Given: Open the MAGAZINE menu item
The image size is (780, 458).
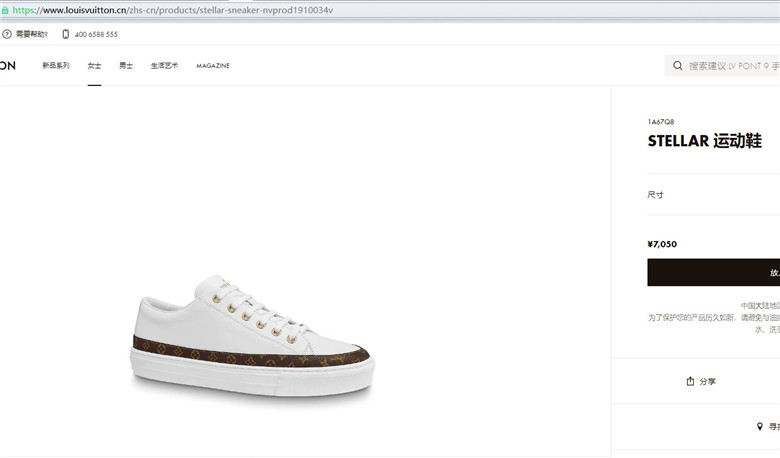Looking at the screenshot, I should click(x=213, y=66).
